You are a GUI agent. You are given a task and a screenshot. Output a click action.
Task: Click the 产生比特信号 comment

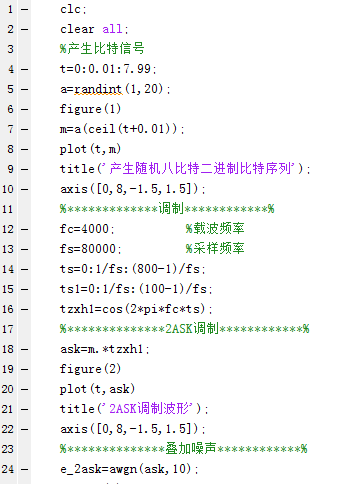[102, 49]
